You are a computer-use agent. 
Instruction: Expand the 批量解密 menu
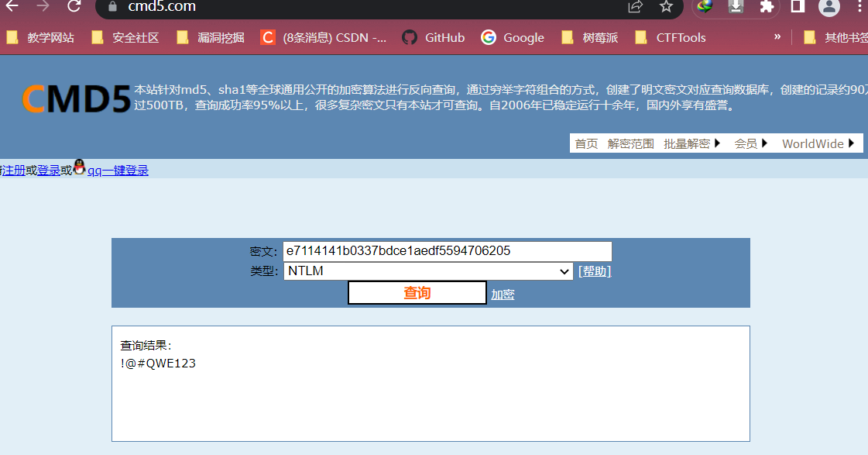(691, 143)
